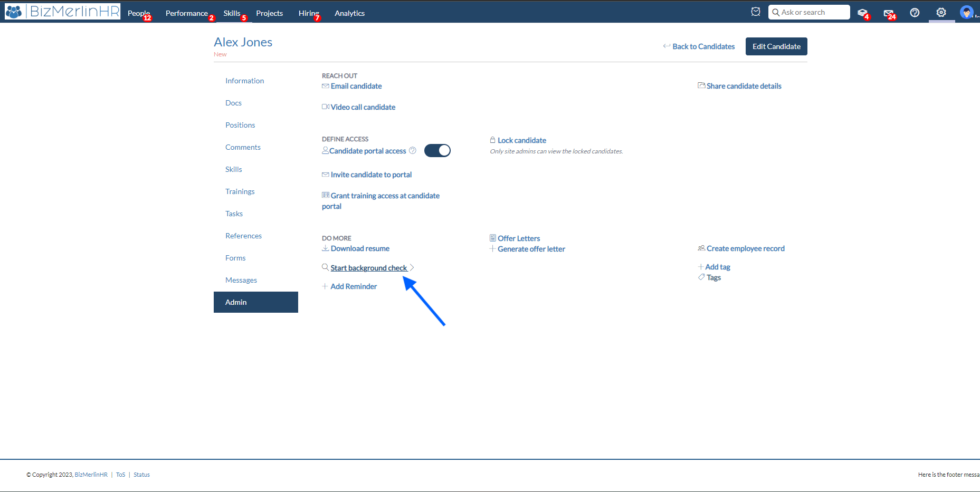980x492 pixels.
Task: Click the camera icon beside Video call candidate
Action: coord(326,107)
